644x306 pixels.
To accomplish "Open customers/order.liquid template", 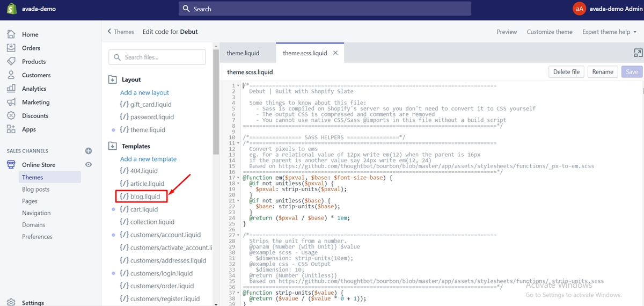I will click(x=157, y=286).
